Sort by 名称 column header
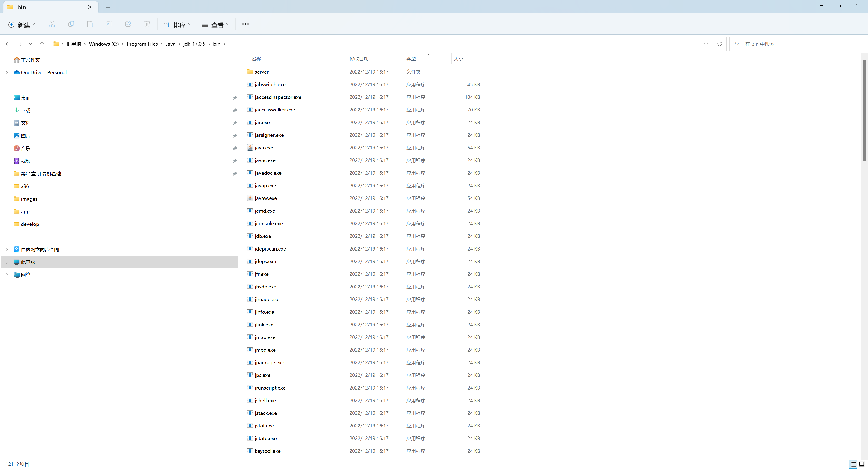Screen dimensions: 868x469 (256, 59)
